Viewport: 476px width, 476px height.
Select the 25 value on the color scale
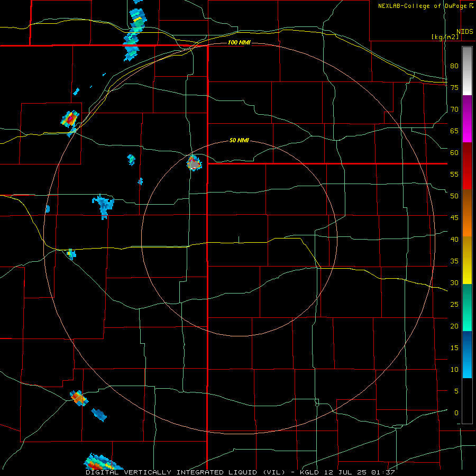(454, 305)
